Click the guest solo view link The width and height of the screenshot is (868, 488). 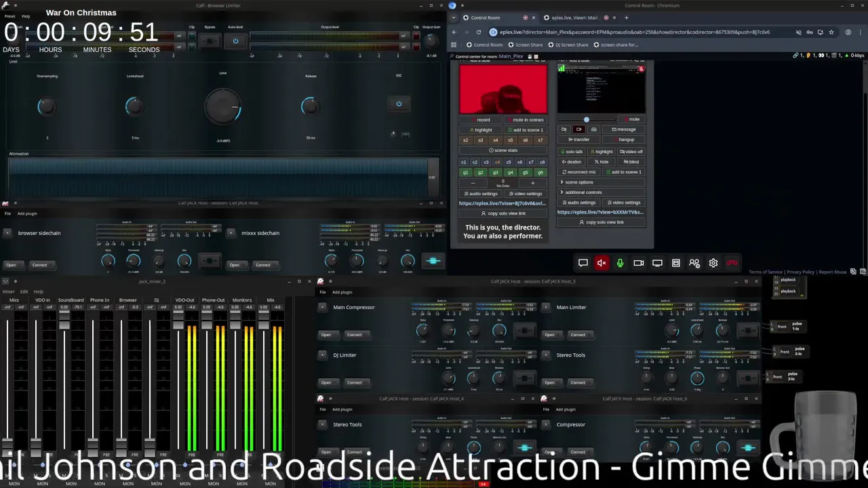(x=600, y=212)
